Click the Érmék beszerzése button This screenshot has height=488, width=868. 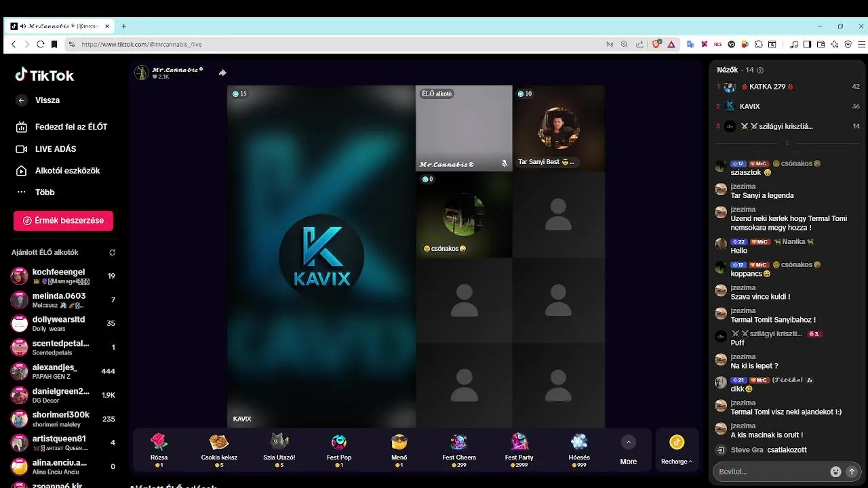(63, 220)
